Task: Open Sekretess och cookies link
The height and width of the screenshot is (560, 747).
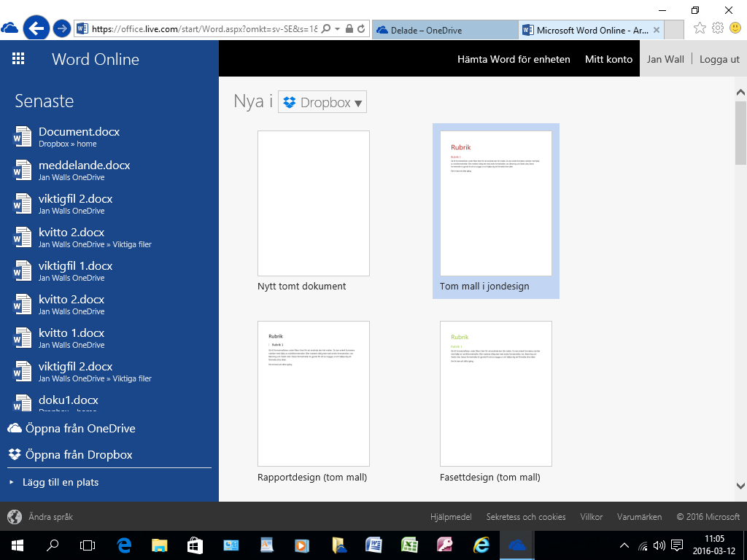Action: (526, 517)
